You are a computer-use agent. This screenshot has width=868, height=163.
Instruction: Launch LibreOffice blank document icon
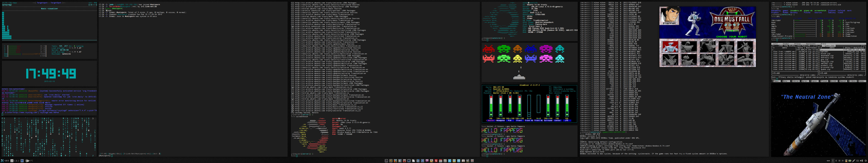414,161
